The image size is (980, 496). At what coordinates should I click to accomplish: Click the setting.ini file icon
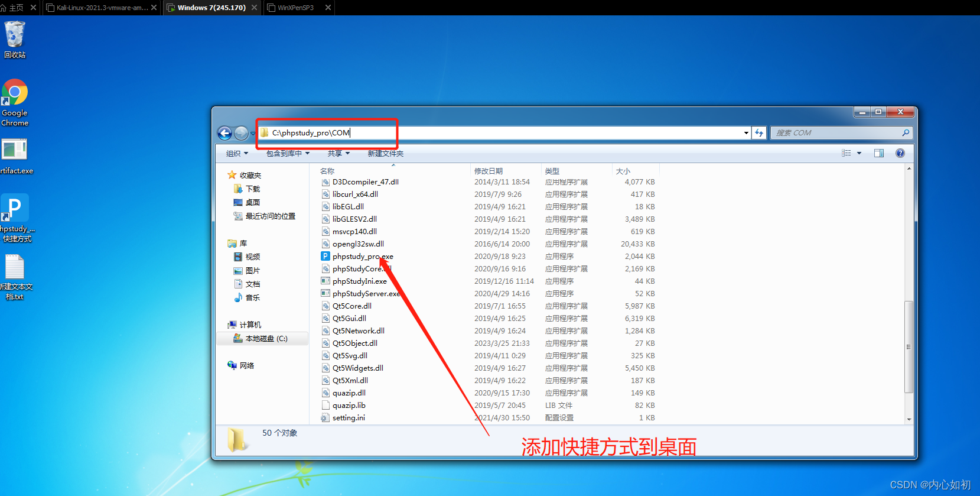pyautogui.click(x=325, y=417)
